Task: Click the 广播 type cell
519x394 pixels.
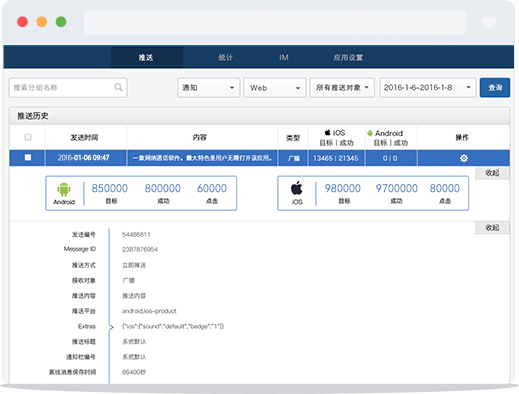Action: 293,158
